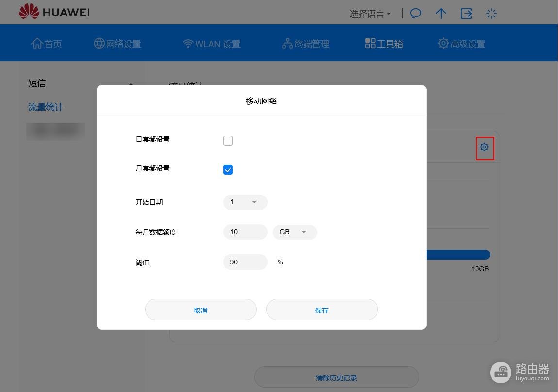This screenshot has width=558, height=392.
Task: Open WLAN 设置 tab
Action: tap(212, 43)
